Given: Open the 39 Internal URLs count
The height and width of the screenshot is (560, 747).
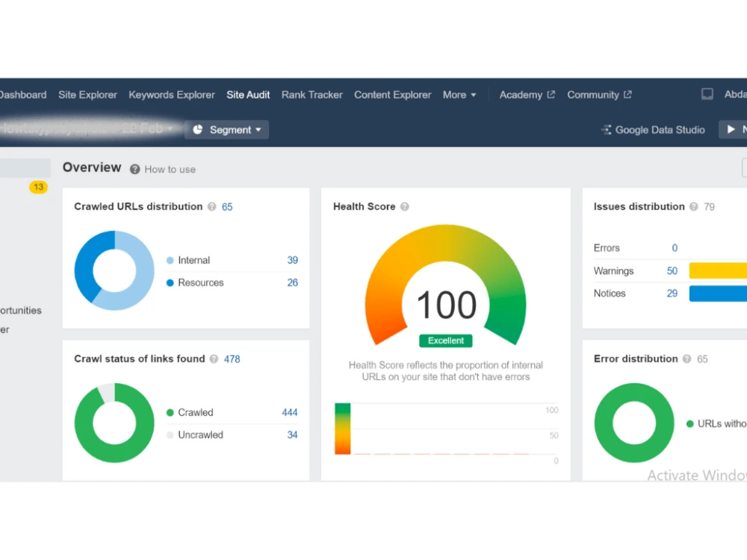Looking at the screenshot, I should pos(293,260).
